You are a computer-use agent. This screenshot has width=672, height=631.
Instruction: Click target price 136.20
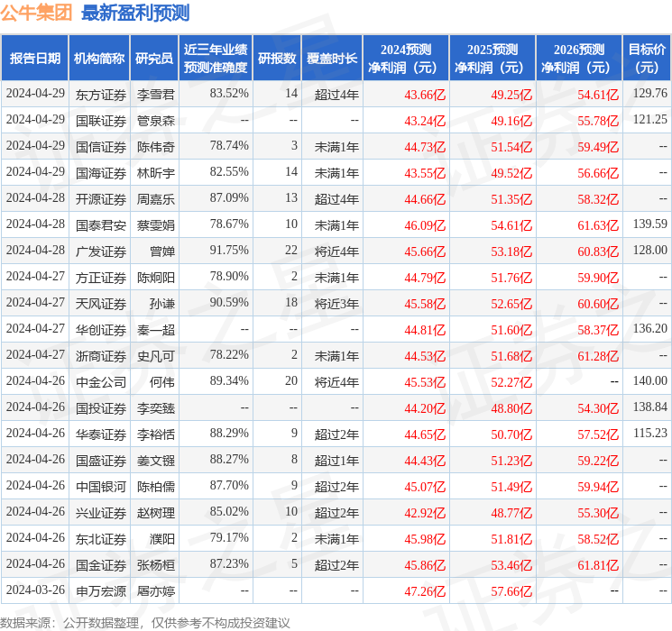(650, 328)
